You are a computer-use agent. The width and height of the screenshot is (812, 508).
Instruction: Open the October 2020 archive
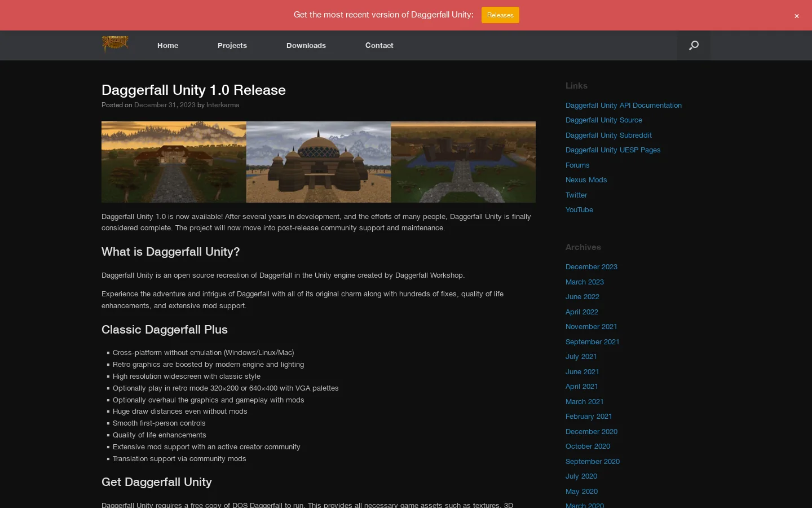[x=588, y=446]
